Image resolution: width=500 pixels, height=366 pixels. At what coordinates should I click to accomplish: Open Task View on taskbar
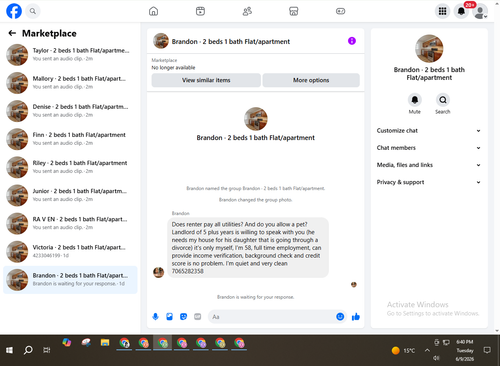point(47,350)
